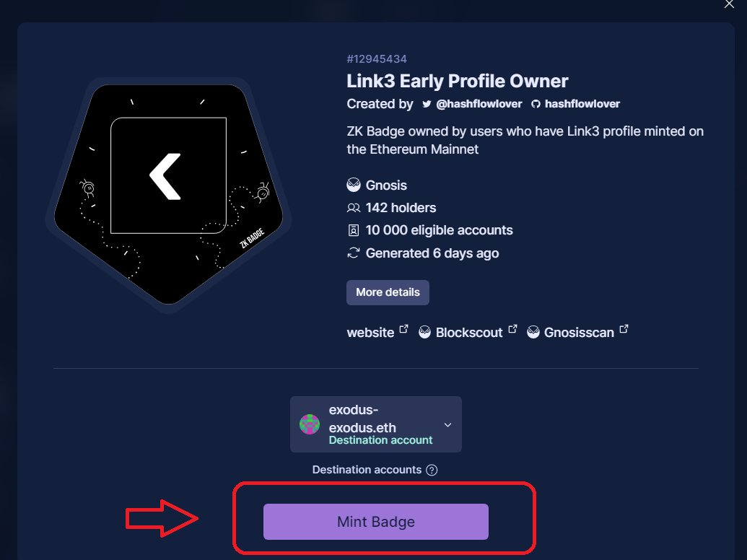This screenshot has width=747, height=560.
Task: Click the external-link icon next to website
Action: point(403,330)
